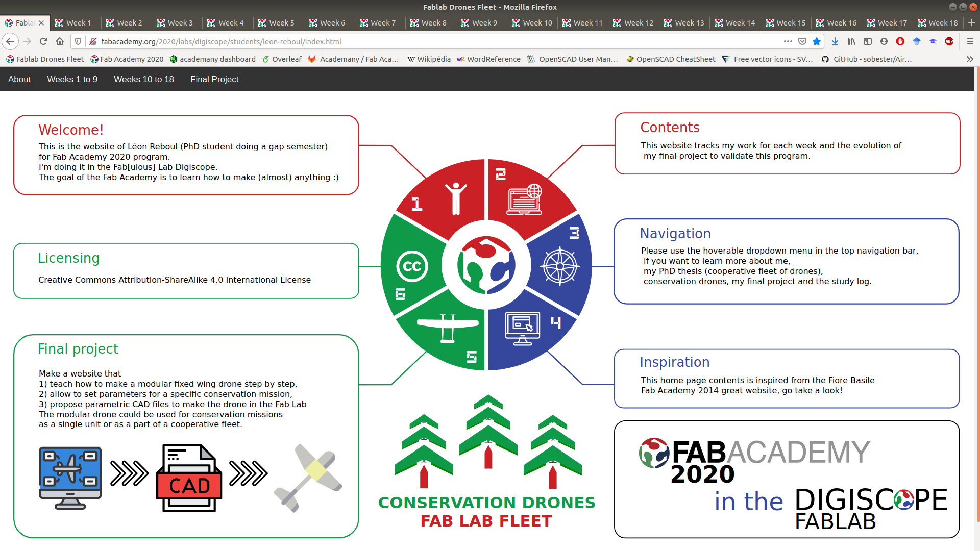This screenshot has width=980, height=551.
Task: Open the OpenSCAD CheatSheet bookmark
Action: point(671,59)
